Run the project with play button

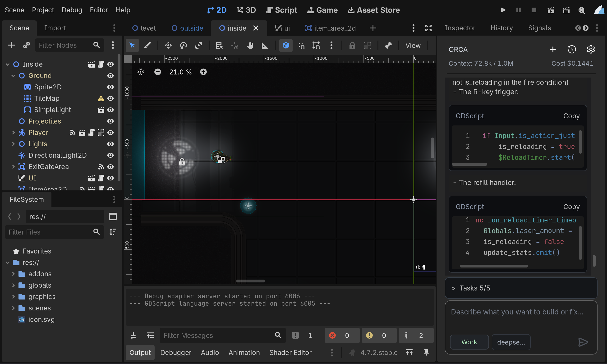[503, 10]
